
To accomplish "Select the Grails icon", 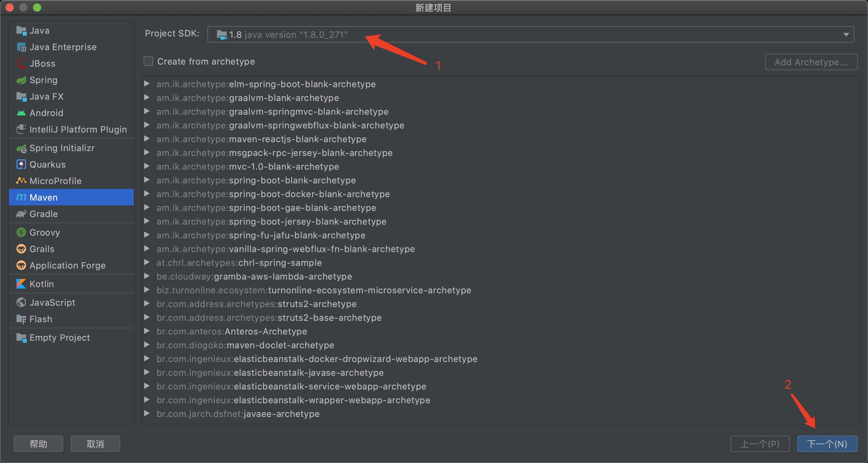I will tap(21, 249).
